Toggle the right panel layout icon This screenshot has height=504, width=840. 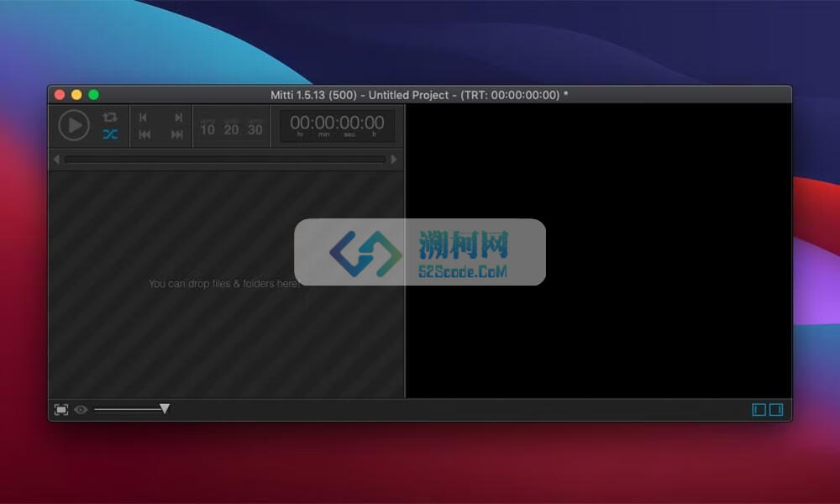point(776,410)
